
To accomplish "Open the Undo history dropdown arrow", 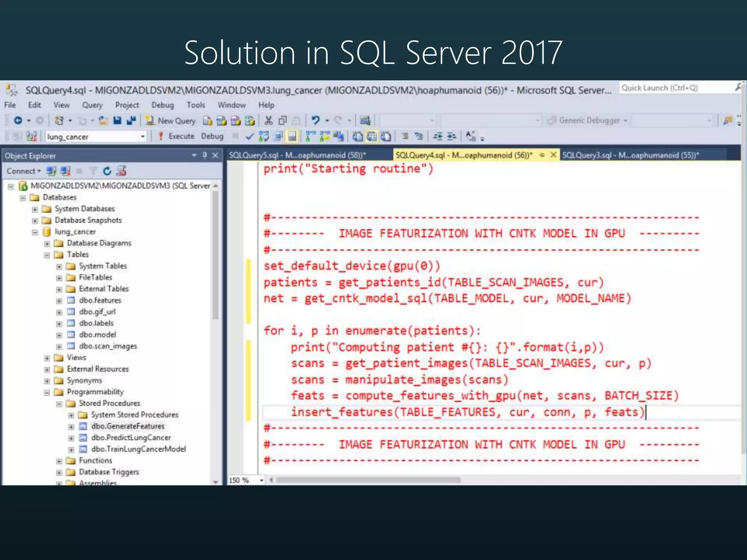I will click(x=327, y=120).
